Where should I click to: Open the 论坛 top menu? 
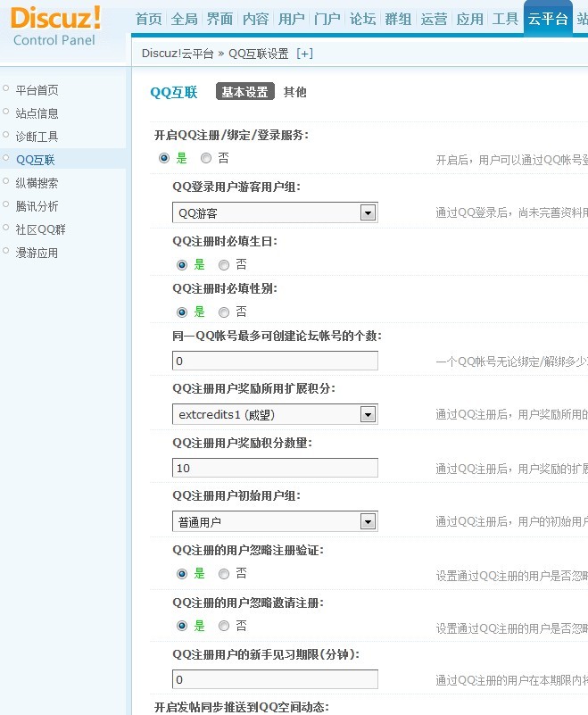[362, 19]
